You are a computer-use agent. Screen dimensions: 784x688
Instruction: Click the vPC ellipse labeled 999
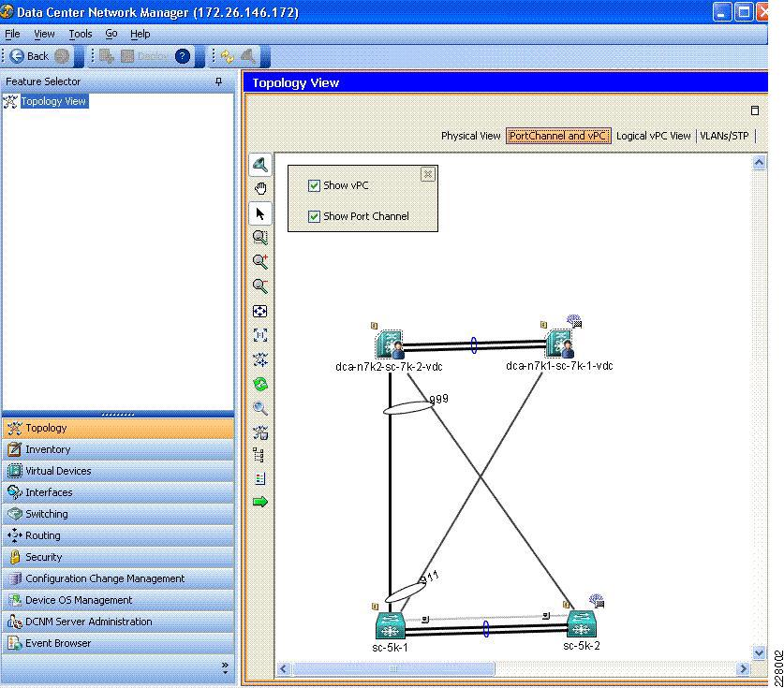(408, 408)
